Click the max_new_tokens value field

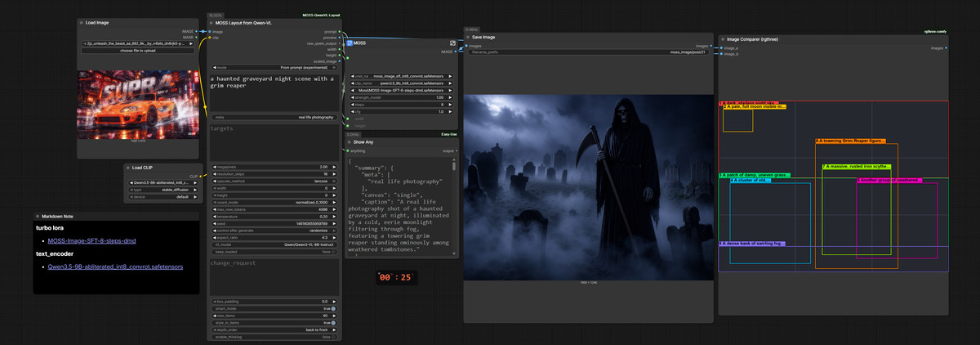[x=274, y=208]
